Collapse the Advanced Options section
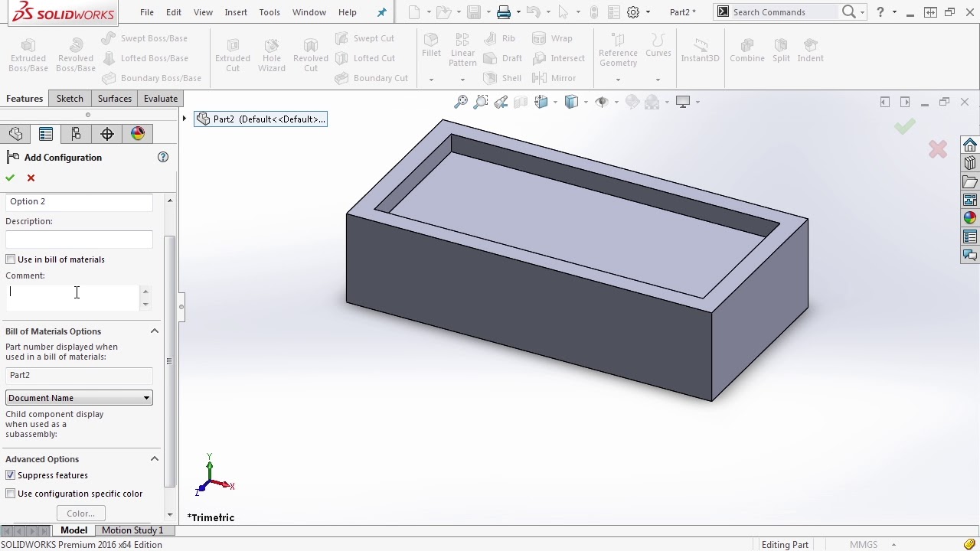This screenshot has height=551, width=980. (155, 459)
